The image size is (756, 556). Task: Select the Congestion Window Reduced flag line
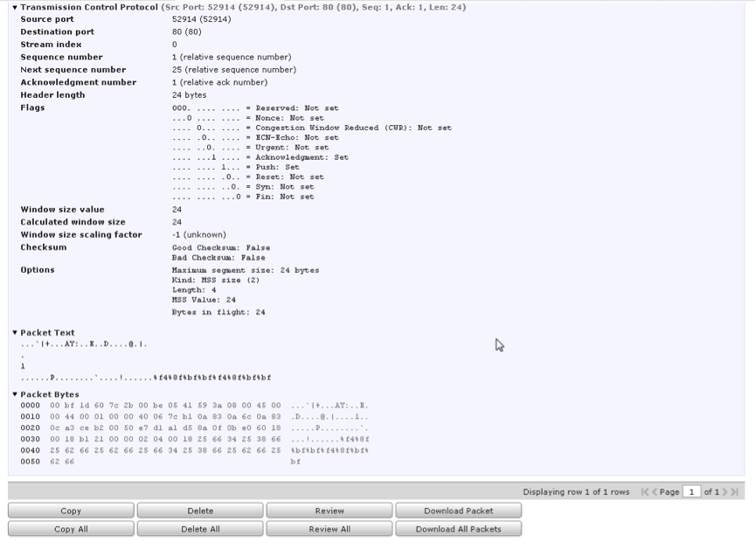point(311,128)
